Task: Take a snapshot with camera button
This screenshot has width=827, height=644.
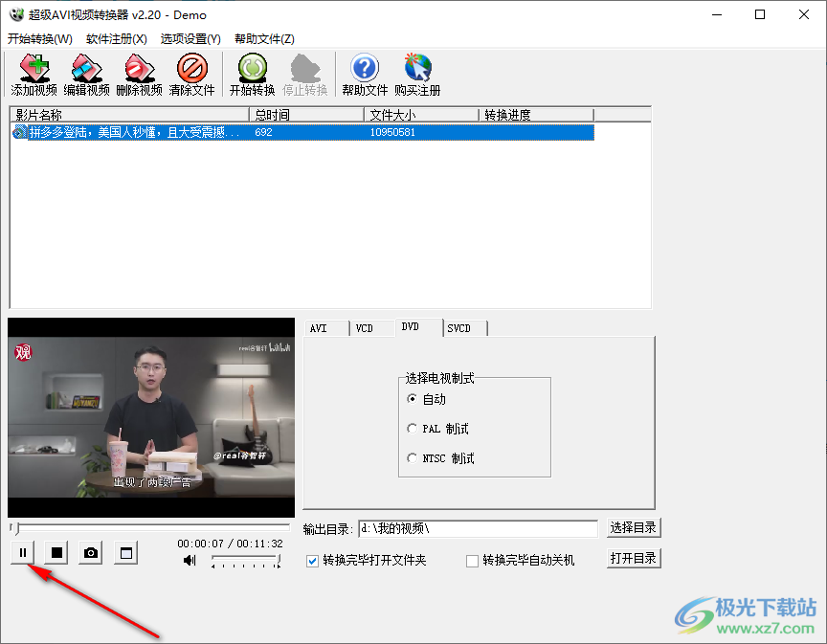Action: [x=91, y=553]
